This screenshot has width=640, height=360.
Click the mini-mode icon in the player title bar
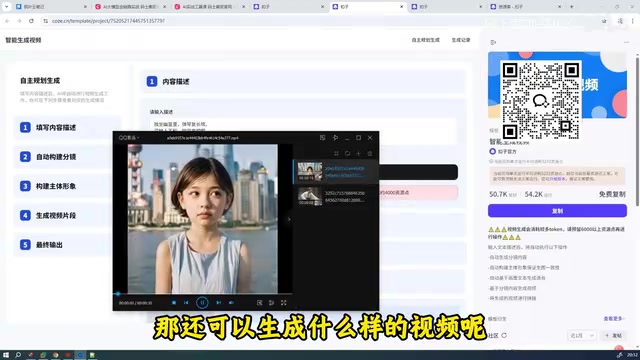(x=322, y=138)
